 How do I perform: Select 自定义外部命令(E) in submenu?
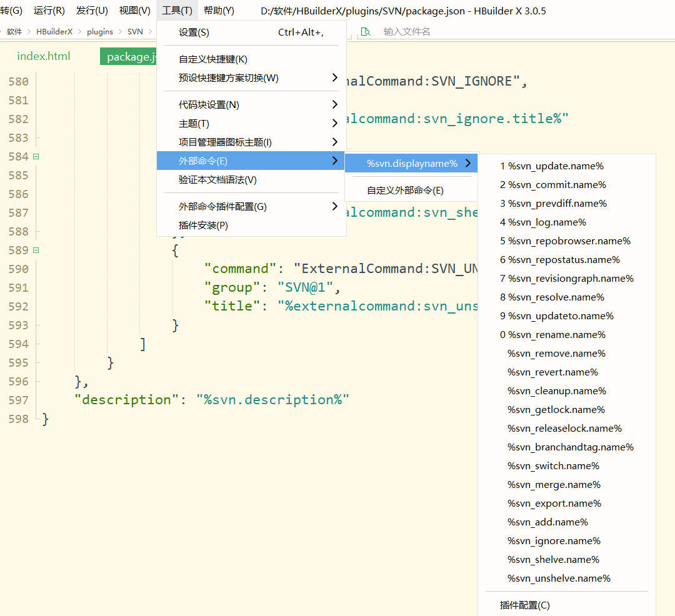[405, 191]
